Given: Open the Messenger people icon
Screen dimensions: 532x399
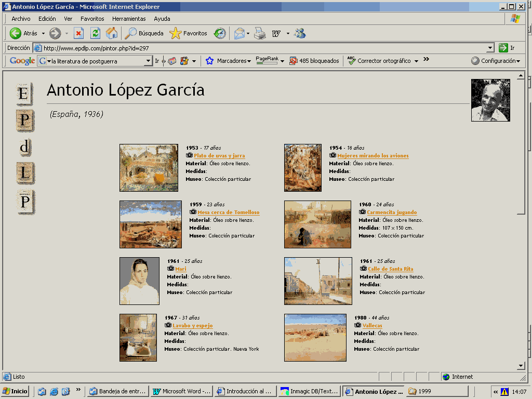Looking at the screenshot, I should 300,33.
